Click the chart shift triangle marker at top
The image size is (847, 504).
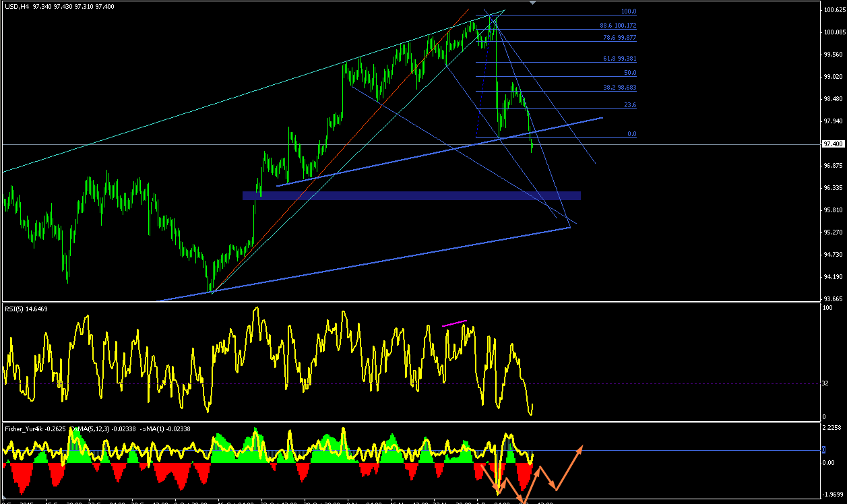532,3
